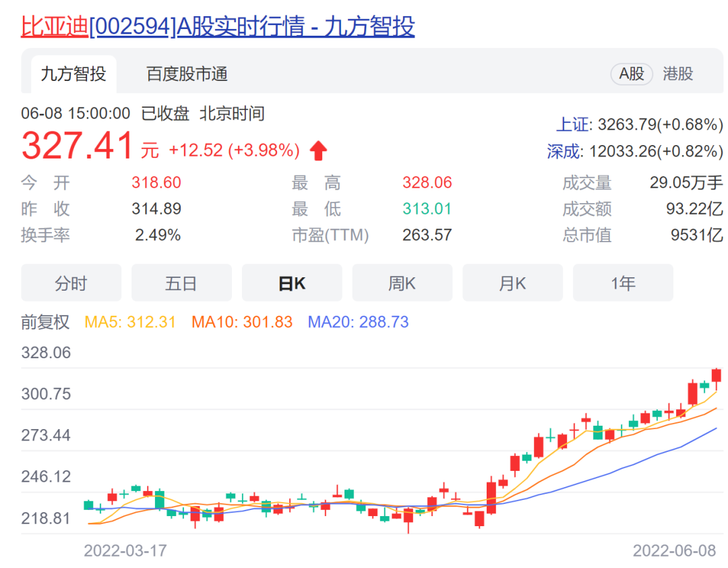Switch to the 五日 five-day chart
The image size is (728, 568).
(181, 283)
